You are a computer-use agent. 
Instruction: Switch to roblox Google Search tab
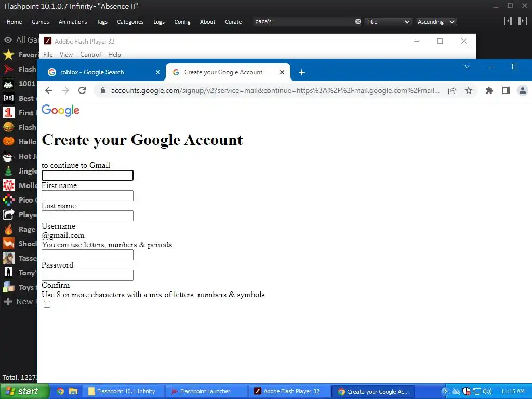[103, 72]
